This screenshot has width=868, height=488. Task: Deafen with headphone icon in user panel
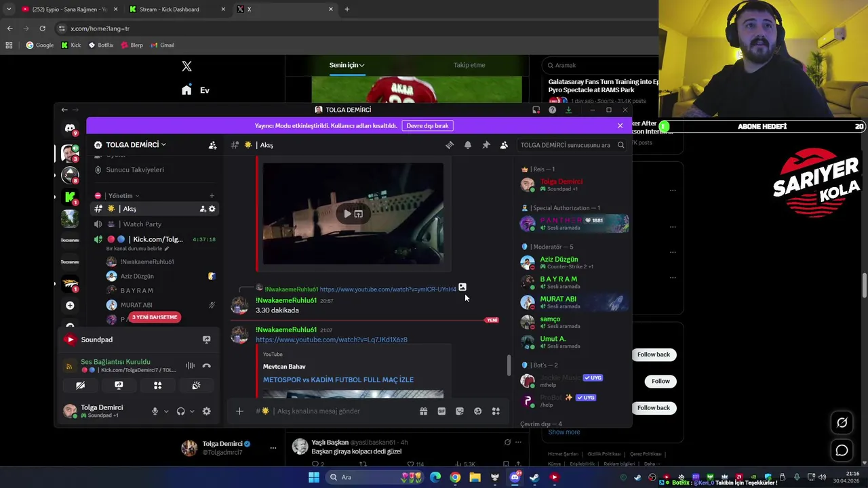tap(181, 411)
